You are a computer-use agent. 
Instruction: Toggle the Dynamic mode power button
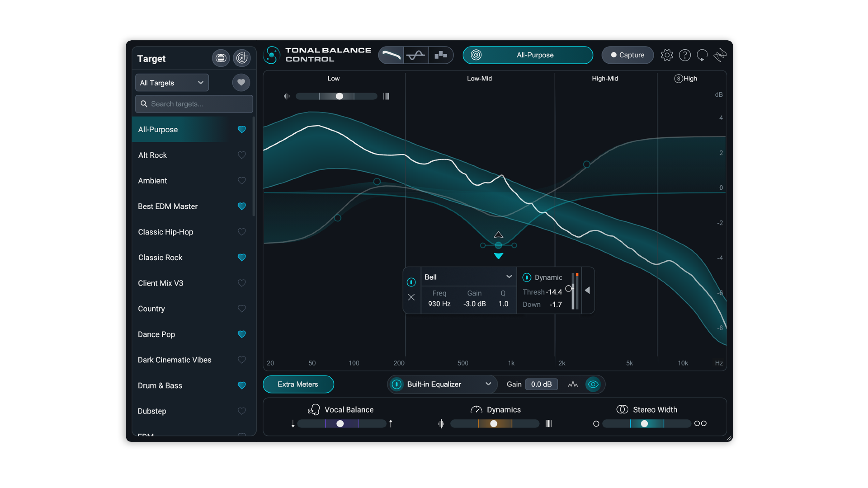tap(526, 277)
